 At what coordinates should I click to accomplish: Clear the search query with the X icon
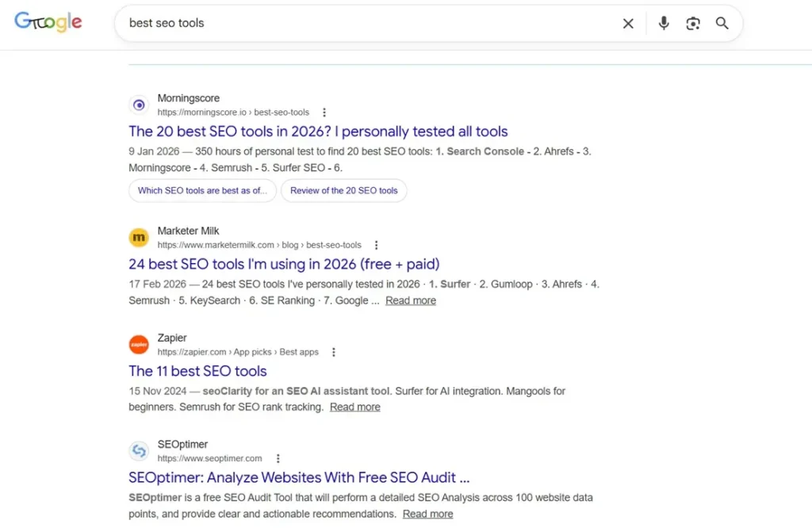pyautogui.click(x=628, y=23)
